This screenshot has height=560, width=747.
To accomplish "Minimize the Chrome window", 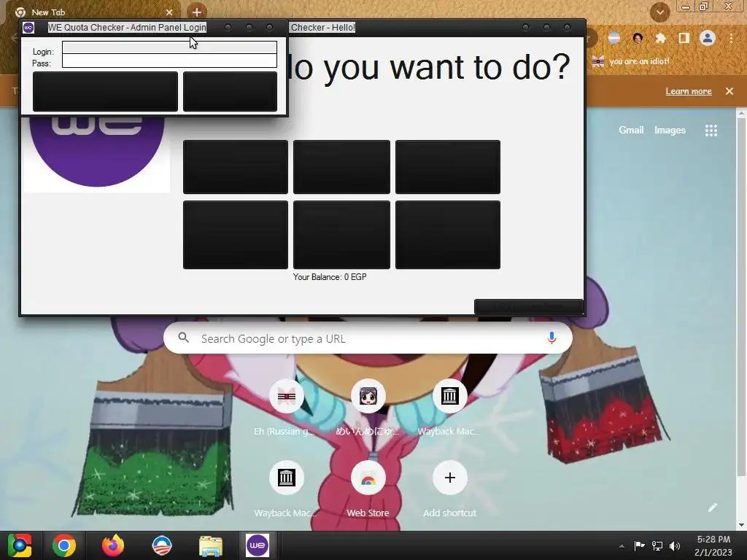I will (x=686, y=7).
